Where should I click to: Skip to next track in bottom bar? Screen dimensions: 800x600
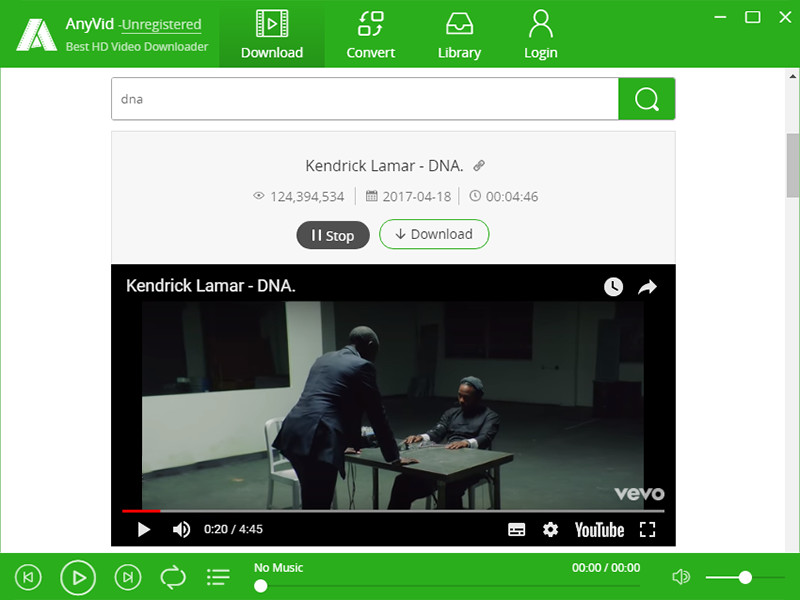point(128,577)
